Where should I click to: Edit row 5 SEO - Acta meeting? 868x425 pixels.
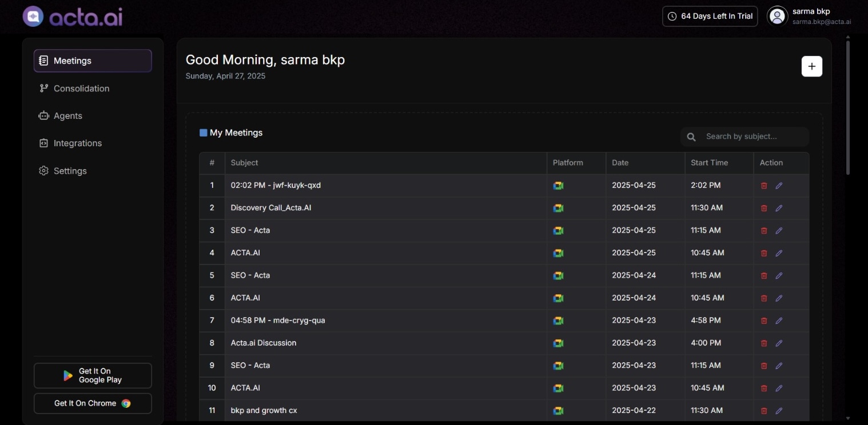coord(779,275)
